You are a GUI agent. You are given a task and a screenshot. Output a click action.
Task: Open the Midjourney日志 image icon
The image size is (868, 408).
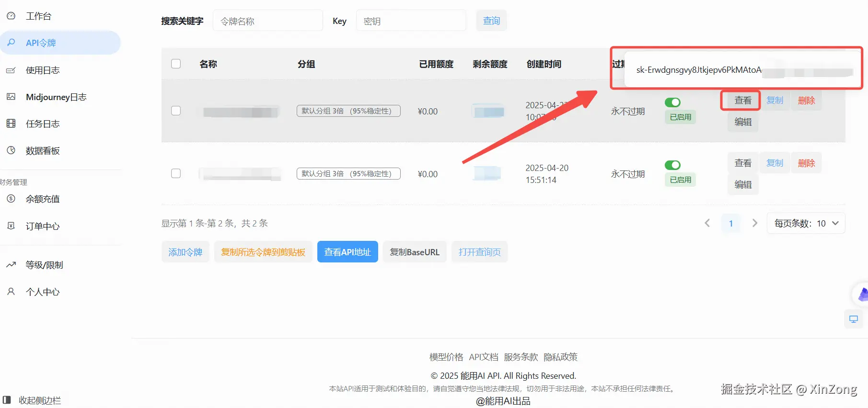11,97
